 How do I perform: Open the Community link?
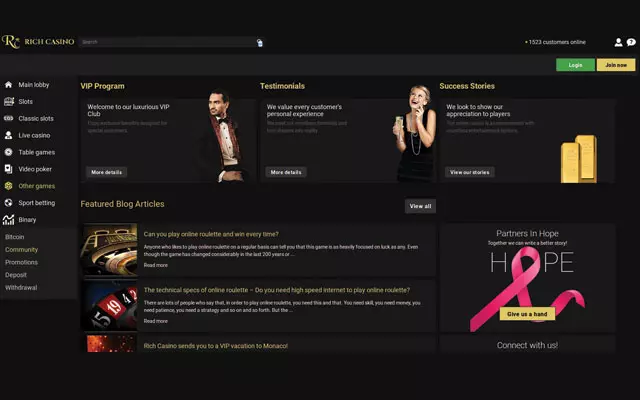click(21, 249)
